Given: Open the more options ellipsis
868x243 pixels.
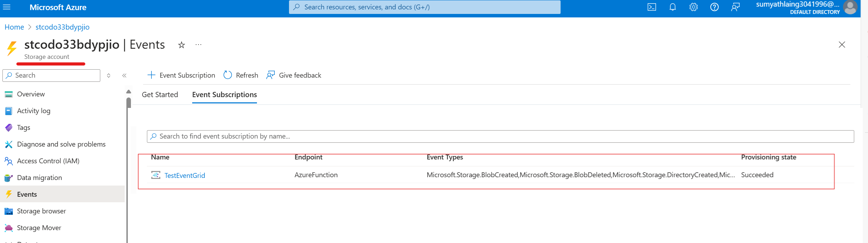Looking at the screenshot, I should coord(198,45).
